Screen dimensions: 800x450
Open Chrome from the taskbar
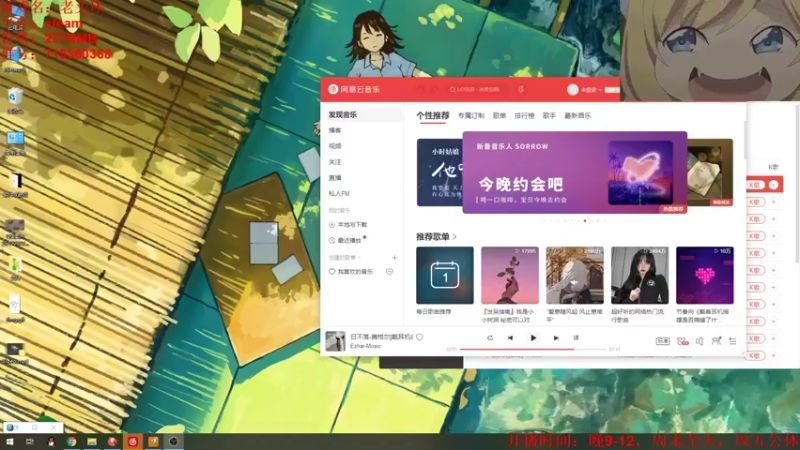pos(71,442)
